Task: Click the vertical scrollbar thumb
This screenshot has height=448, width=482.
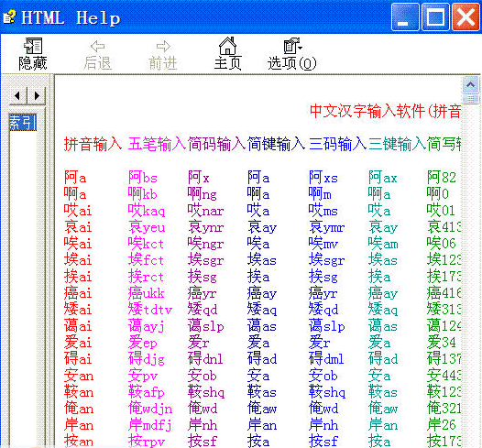Action: (470, 99)
